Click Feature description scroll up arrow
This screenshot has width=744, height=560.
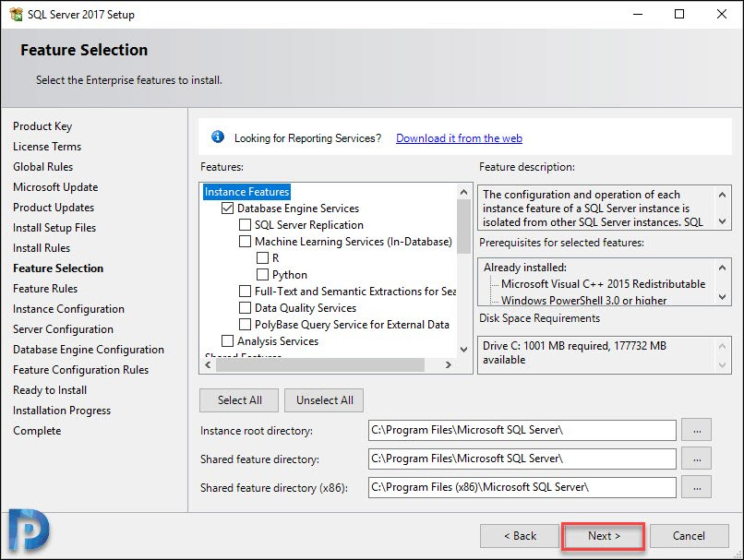[x=722, y=195]
